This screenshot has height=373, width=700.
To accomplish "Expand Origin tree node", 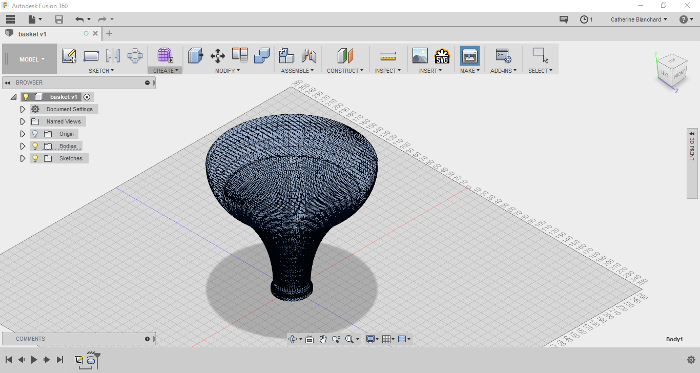I will tap(22, 134).
